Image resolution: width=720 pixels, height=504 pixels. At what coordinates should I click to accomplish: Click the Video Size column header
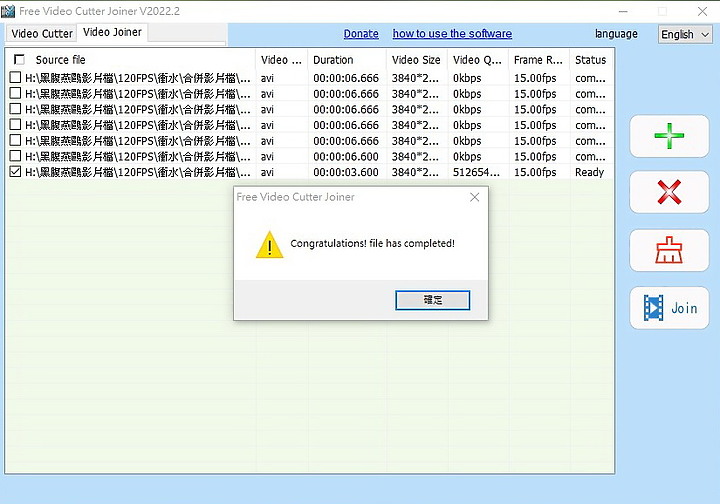417,60
